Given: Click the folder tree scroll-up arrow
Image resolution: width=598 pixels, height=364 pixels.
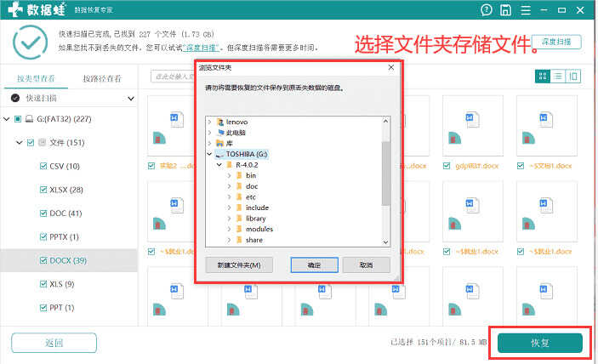Looking at the screenshot, I should tap(385, 121).
